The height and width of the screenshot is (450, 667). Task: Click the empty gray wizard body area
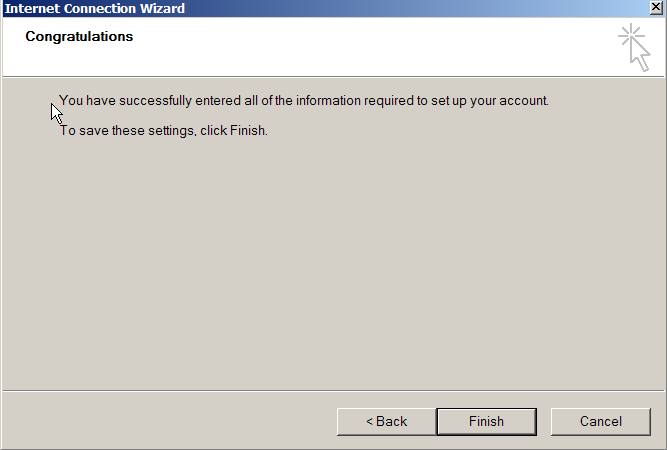coord(334,264)
